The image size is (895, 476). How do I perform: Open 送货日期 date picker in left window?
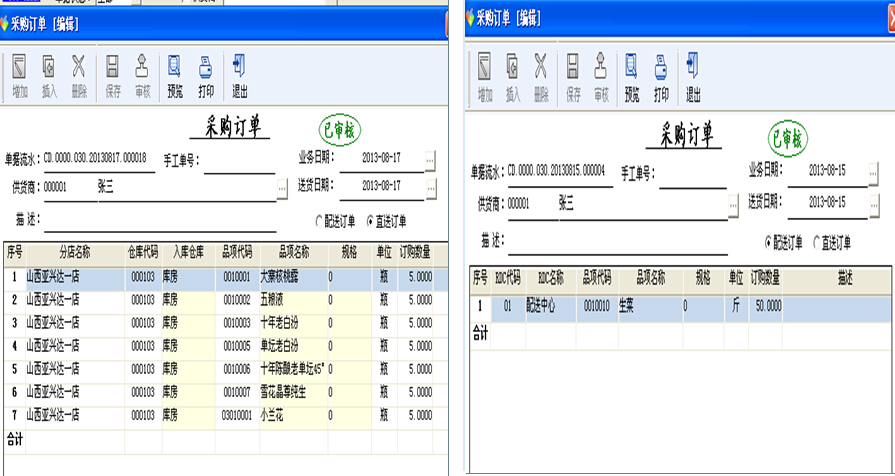coord(430,186)
